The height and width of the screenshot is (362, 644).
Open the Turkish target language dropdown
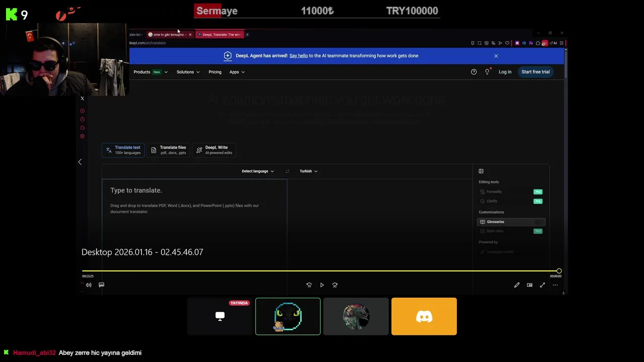[308, 171]
